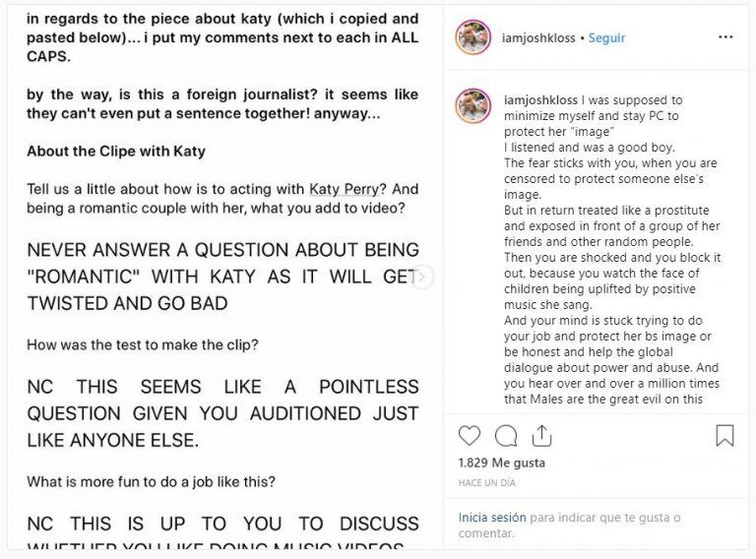Screen dimensions: 756x559
Task: Follow the account via Seguir
Action: pyautogui.click(x=606, y=38)
